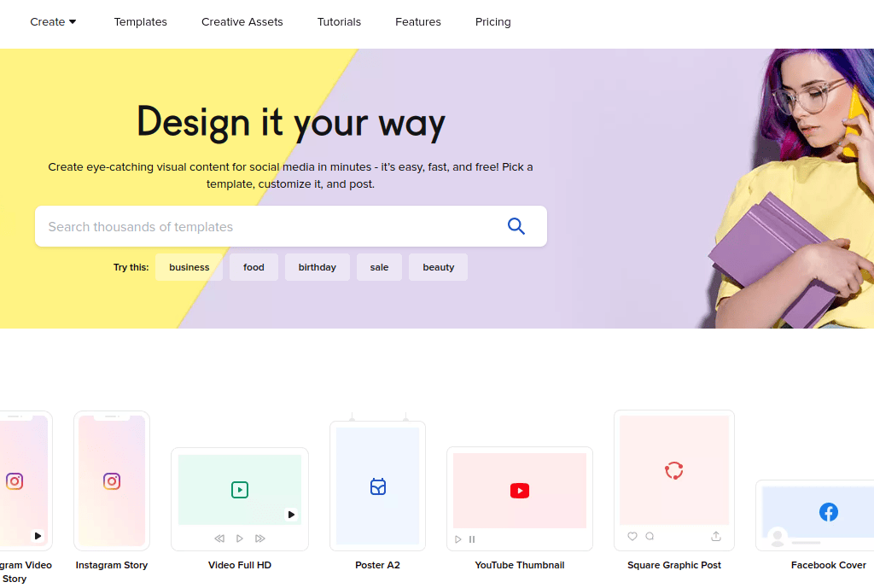This screenshot has width=874, height=588.
Task: Click the magnifying glass search icon
Action: (516, 226)
